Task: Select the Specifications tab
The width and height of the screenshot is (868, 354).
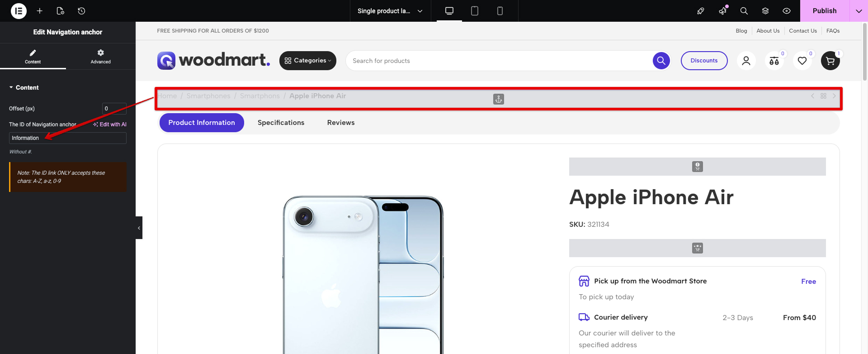Action: (x=281, y=123)
